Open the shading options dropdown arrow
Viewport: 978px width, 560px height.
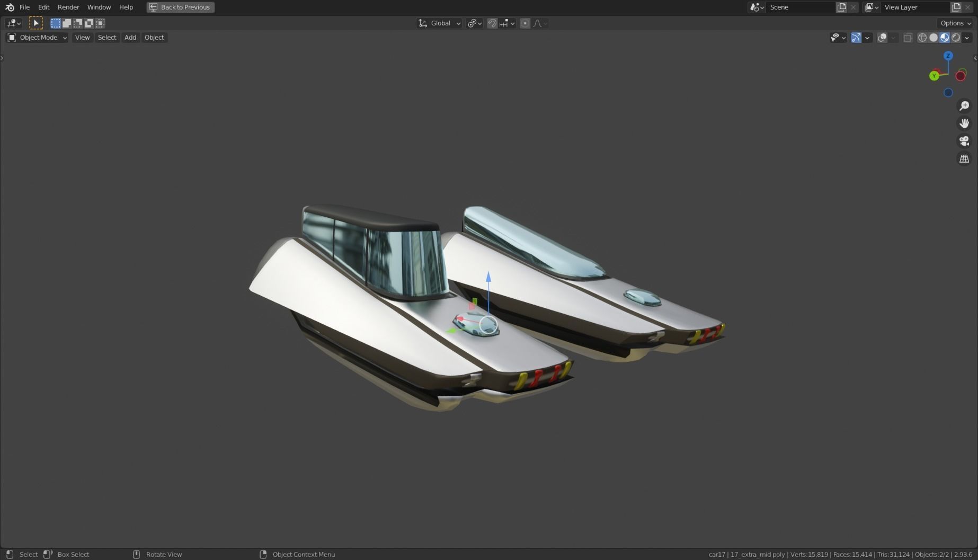click(967, 37)
